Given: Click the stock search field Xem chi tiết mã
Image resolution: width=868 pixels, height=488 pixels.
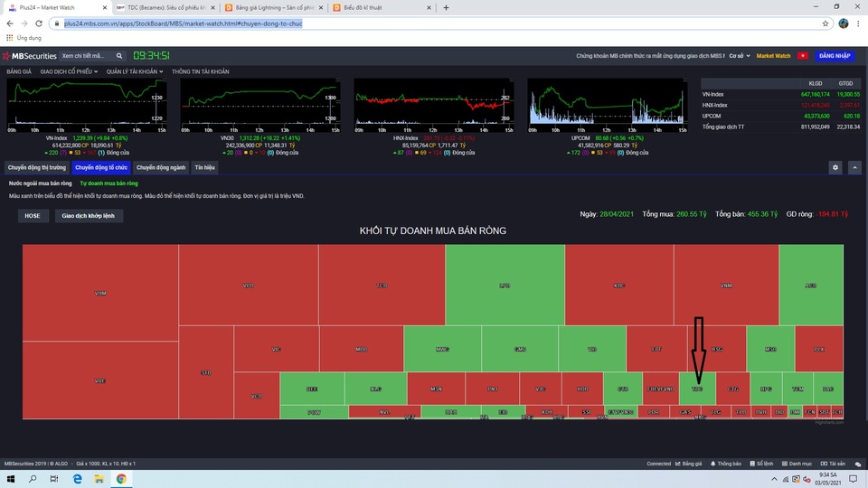Looking at the screenshot, I should [90, 56].
